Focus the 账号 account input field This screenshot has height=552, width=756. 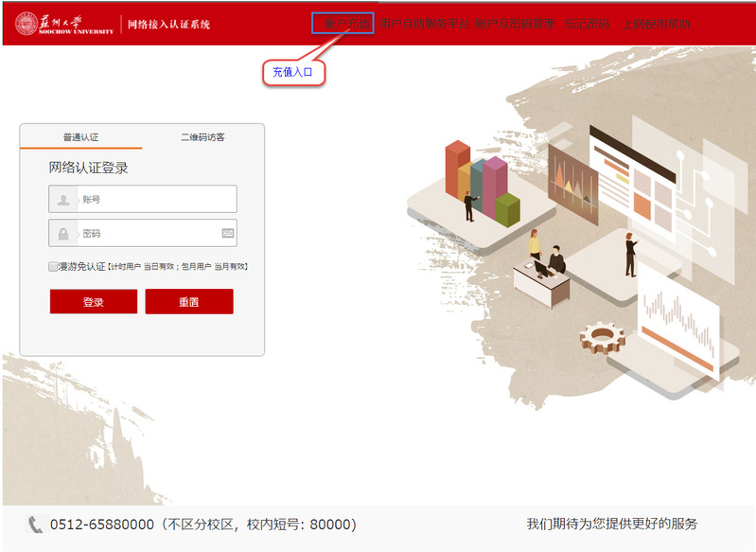point(143,199)
